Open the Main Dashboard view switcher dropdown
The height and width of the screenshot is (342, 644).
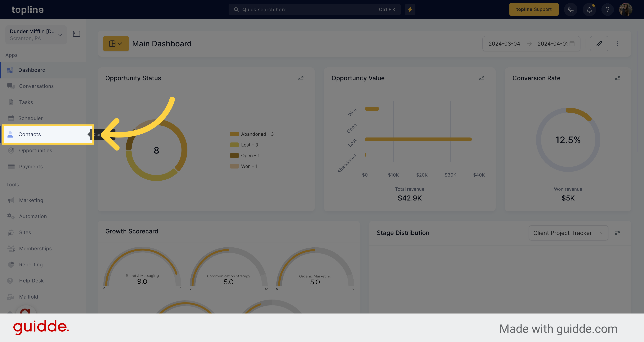(x=116, y=43)
